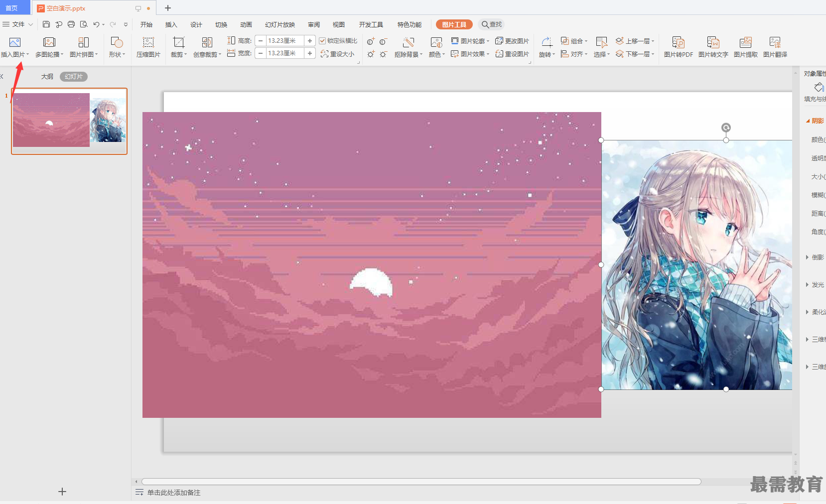The image size is (826, 504).
Task: Click the fill bucket icon in properties panel
Action: click(x=819, y=88)
